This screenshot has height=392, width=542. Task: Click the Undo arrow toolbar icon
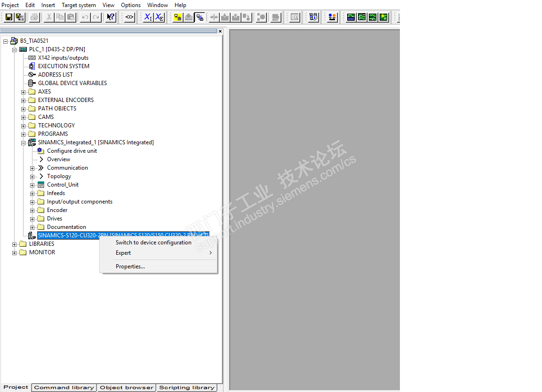[x=85, y=17]
